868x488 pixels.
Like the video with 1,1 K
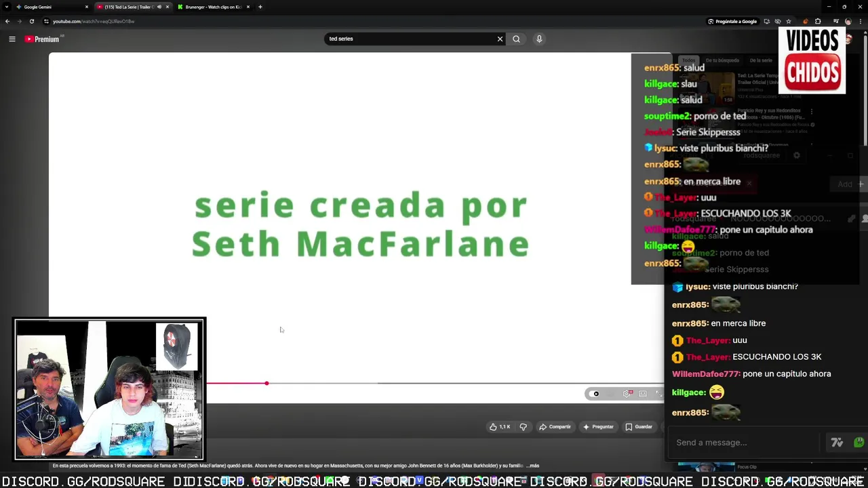point(500,427)
